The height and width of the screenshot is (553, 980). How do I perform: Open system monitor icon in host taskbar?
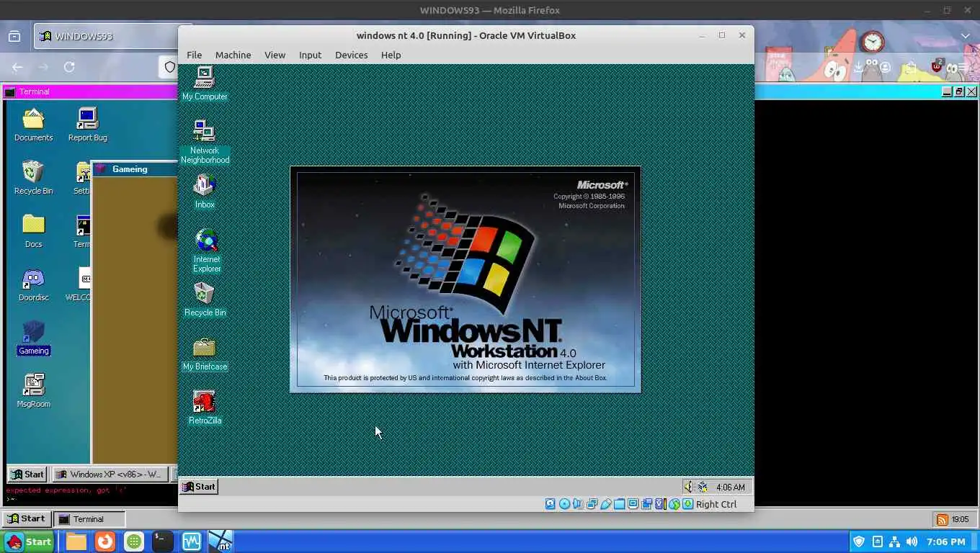pos(192,541)
